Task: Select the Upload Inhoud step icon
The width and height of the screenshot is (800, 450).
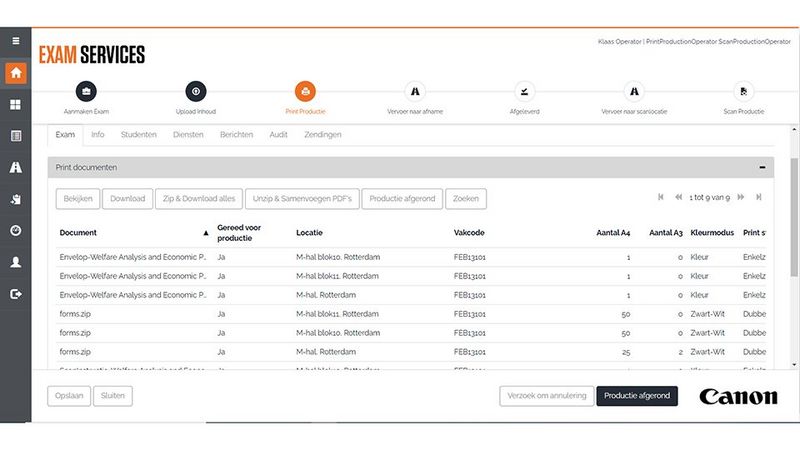Action: [x=196, y=91]
